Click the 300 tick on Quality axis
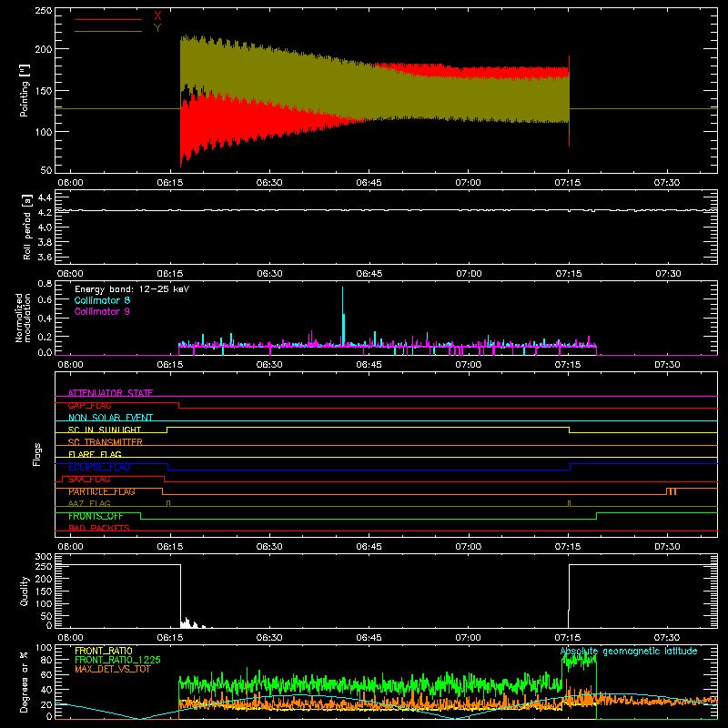Viewport: 728px width, 728px height. pyautogui.click(x=43, y=557)
